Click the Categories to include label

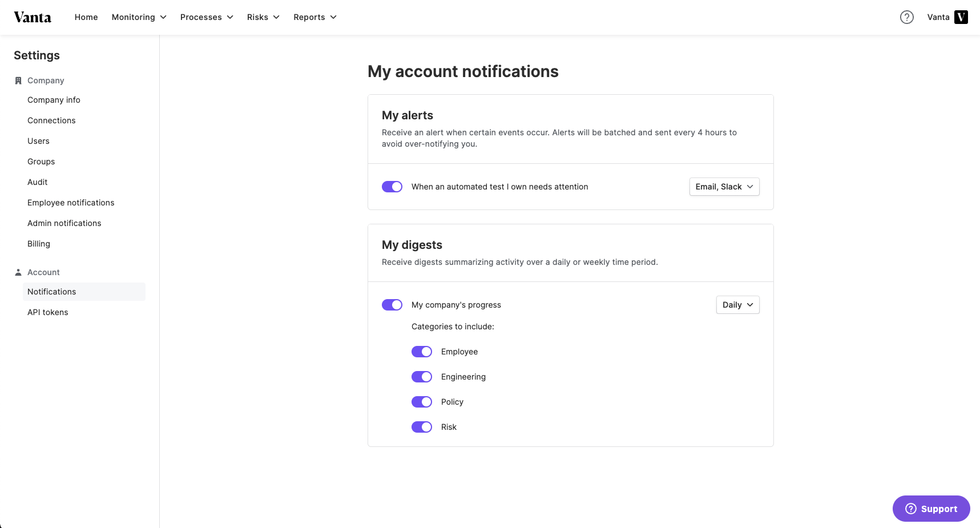pyautogui.click(x=453, y=327)
